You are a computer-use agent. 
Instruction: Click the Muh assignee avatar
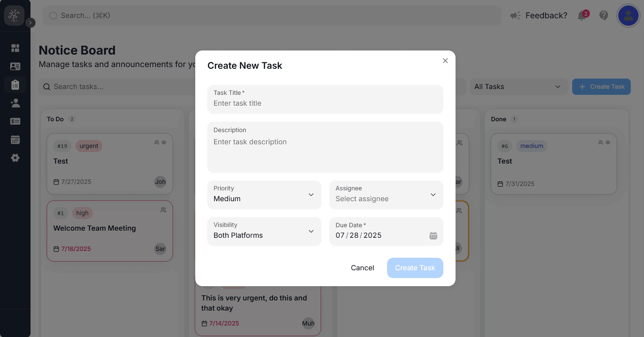coord(308,323)
